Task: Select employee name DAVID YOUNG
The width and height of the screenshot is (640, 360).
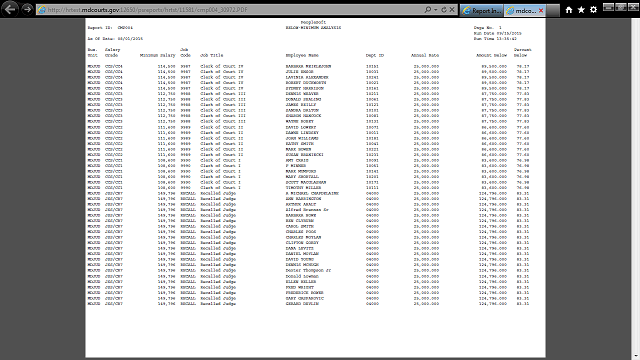Action: 300,259
